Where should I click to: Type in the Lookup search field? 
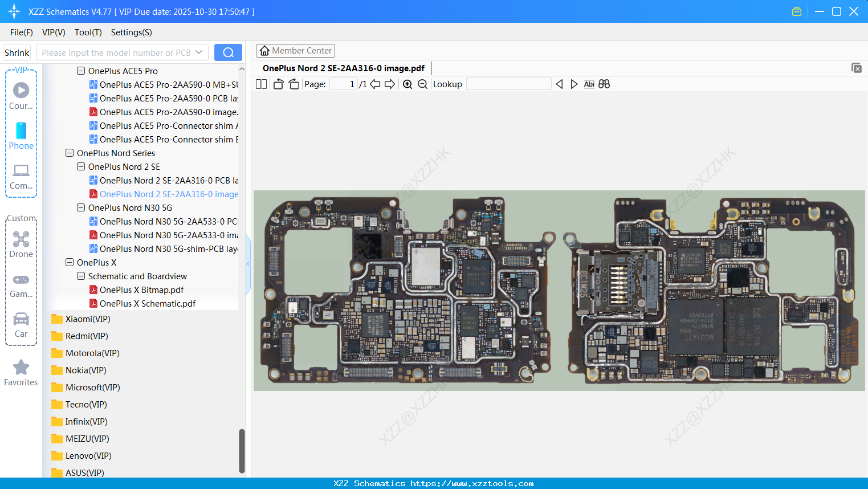point(509,84)
